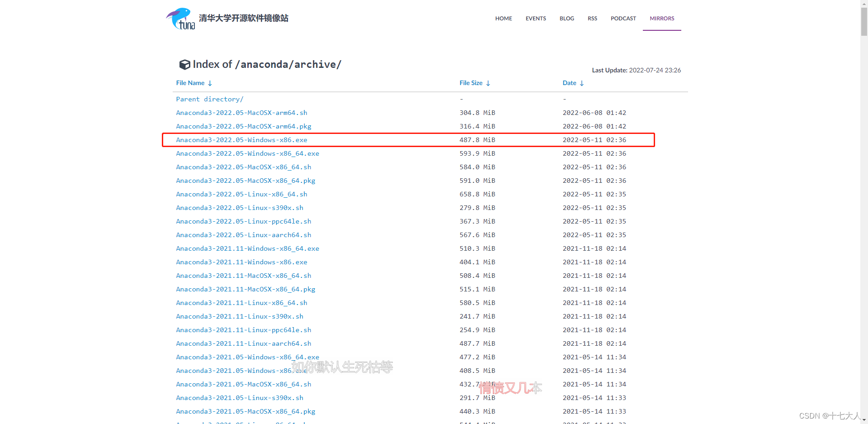Download Anaconda3-2021.05-MacOSX-x86_64.sh
Screen dimensions: 868x424
click(x=244, y=384)
